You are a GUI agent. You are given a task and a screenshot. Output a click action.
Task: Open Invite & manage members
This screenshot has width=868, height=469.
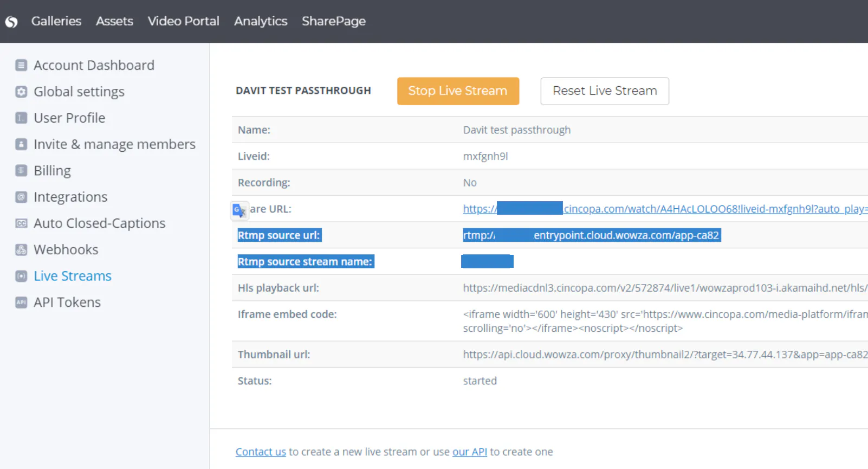click(114, 144)
